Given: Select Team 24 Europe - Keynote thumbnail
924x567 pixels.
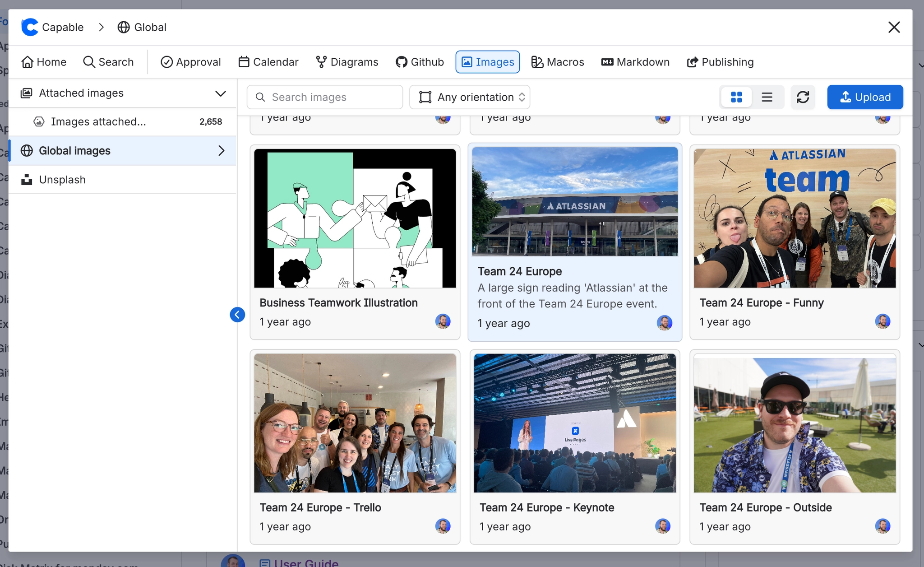Looking at the screenshot, I should pyautogui.click(x=575, y=423).
